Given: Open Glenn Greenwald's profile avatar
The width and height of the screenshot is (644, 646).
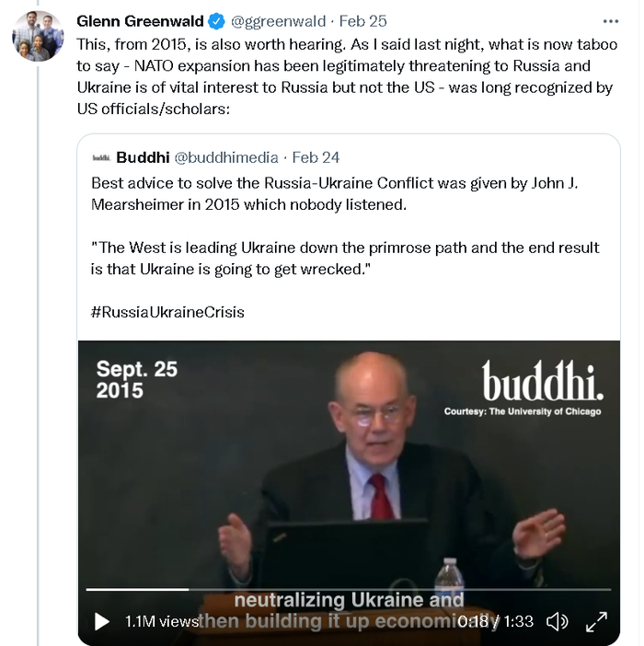Looking at the screenshot, I should [x=38, y=37].
